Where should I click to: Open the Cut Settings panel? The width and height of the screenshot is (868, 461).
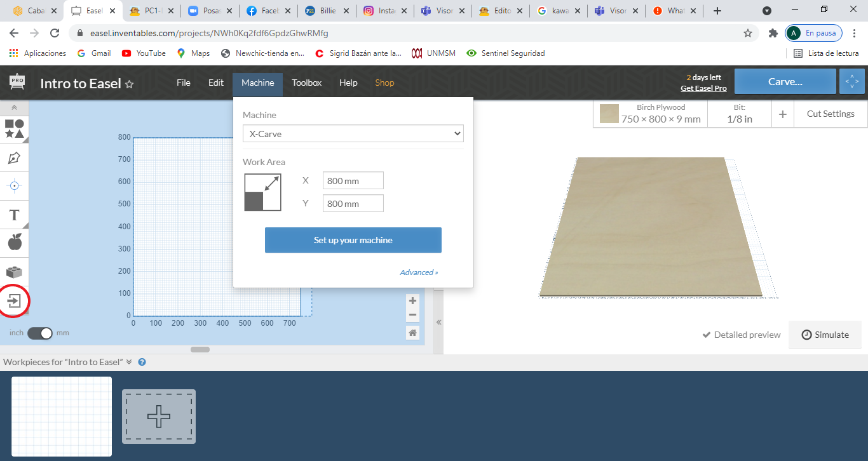click(x=831, y=114)
